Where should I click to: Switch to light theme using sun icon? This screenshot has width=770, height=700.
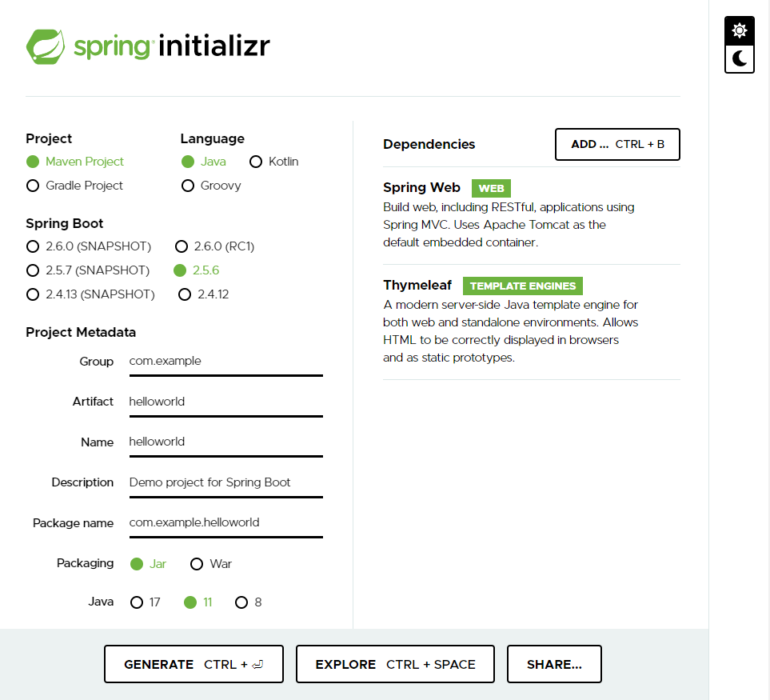(739, 30)
